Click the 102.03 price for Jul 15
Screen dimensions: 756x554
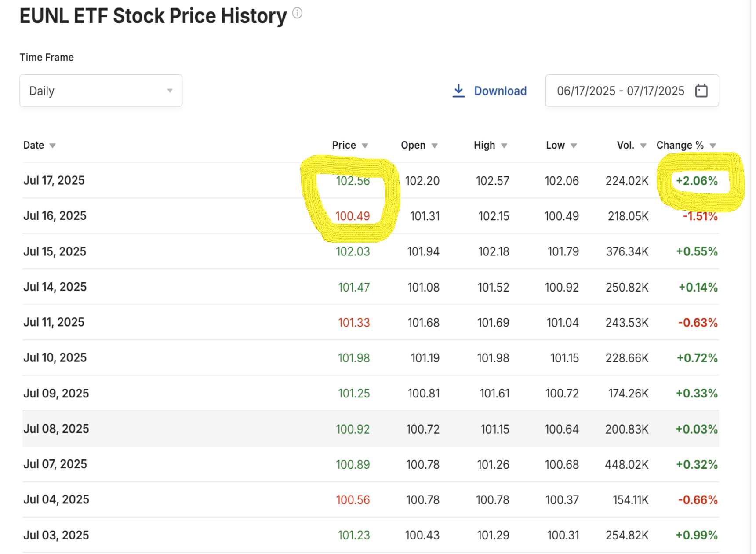pos(353,251)
